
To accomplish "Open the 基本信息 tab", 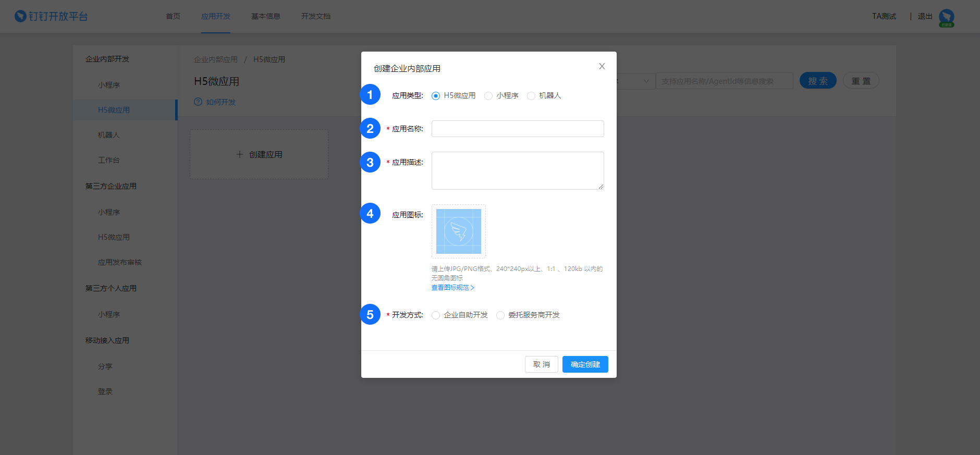I will 265,16.
